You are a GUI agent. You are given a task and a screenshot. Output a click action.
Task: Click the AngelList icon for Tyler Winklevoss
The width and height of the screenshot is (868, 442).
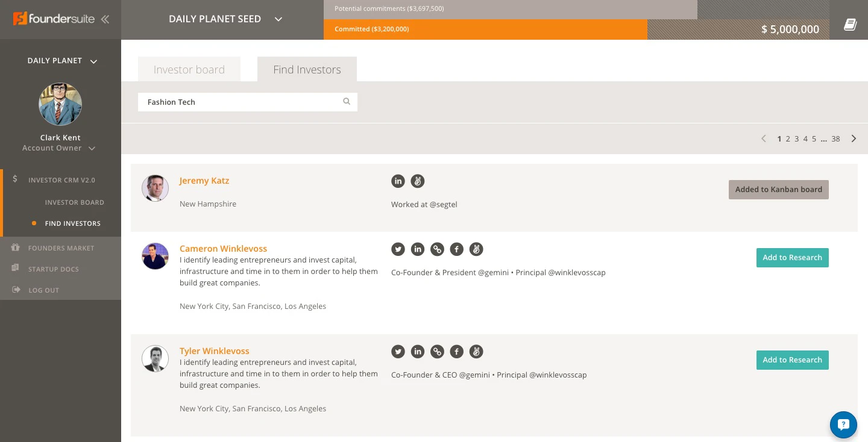(x=476, y=351)
